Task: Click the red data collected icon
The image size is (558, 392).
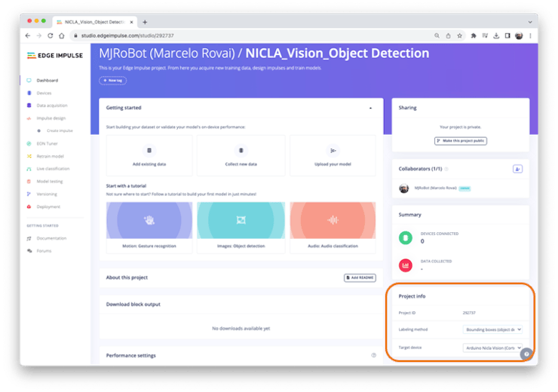Action: (x=406, y=265)
